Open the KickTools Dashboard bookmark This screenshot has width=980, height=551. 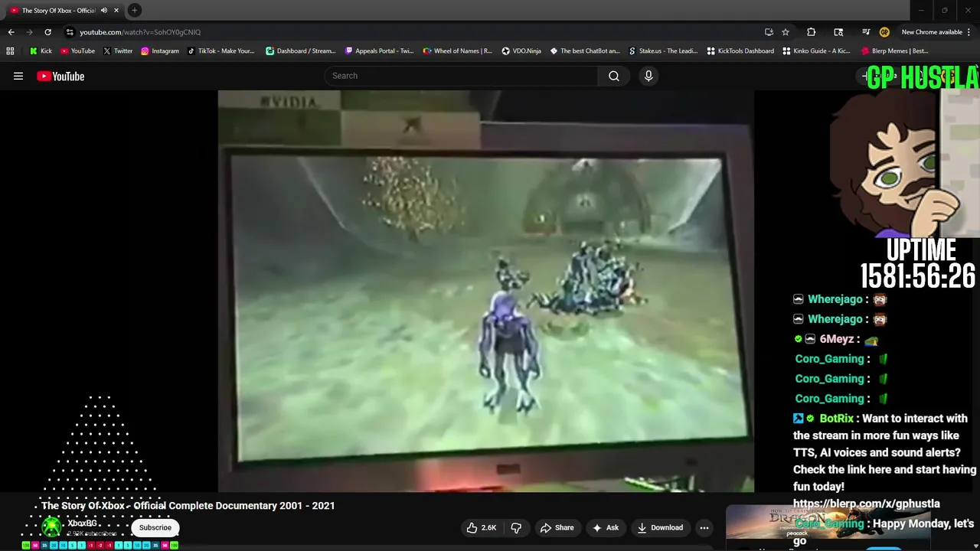point(740,51)
